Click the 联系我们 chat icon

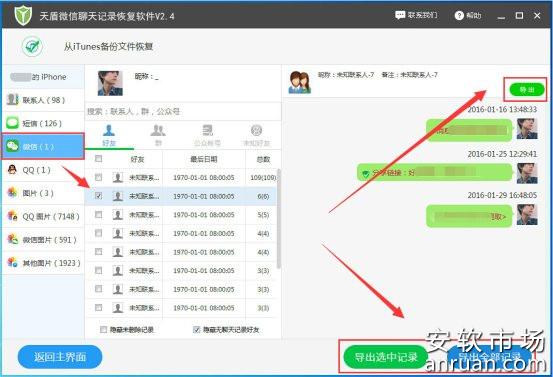(400, 15)
